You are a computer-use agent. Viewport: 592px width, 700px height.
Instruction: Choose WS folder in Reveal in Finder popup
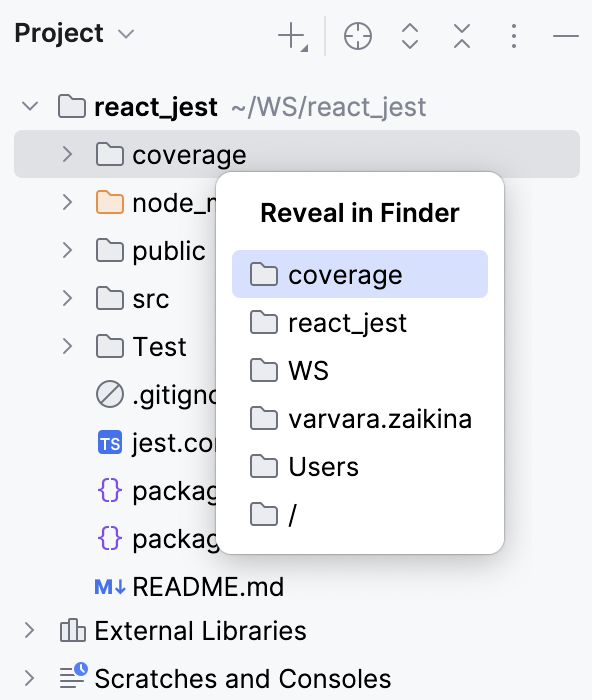pos(360,370)
